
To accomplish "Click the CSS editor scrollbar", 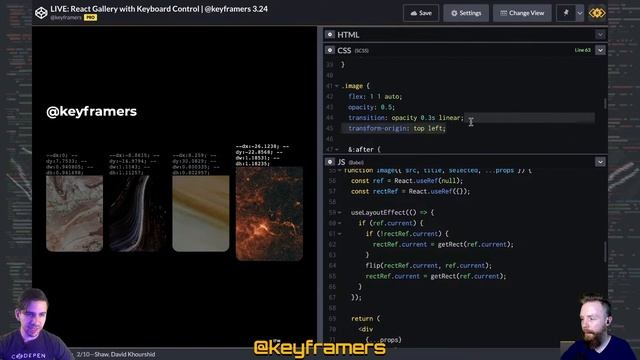I will [605, 104].
